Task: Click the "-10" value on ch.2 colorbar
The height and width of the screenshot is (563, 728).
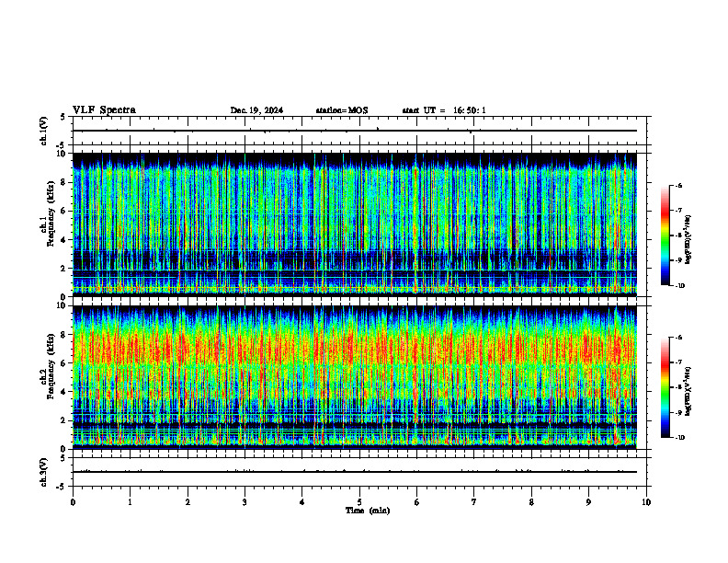Action: point(680,438)
